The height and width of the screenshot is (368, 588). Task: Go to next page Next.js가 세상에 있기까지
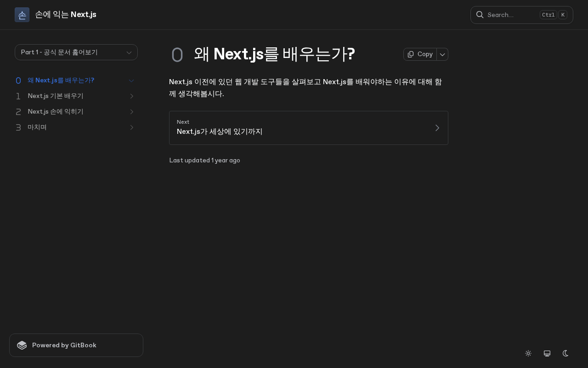309,128
